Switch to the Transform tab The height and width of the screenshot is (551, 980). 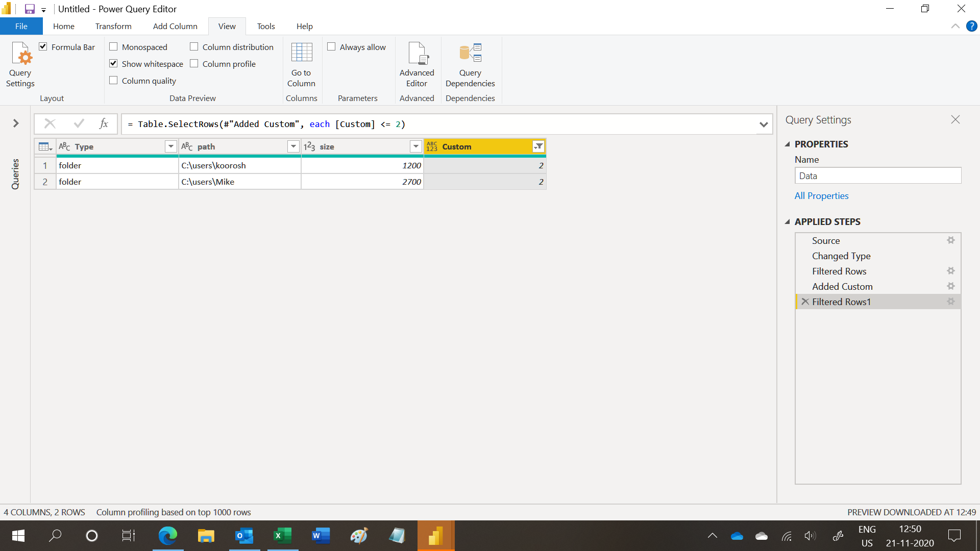pos(113,26)
